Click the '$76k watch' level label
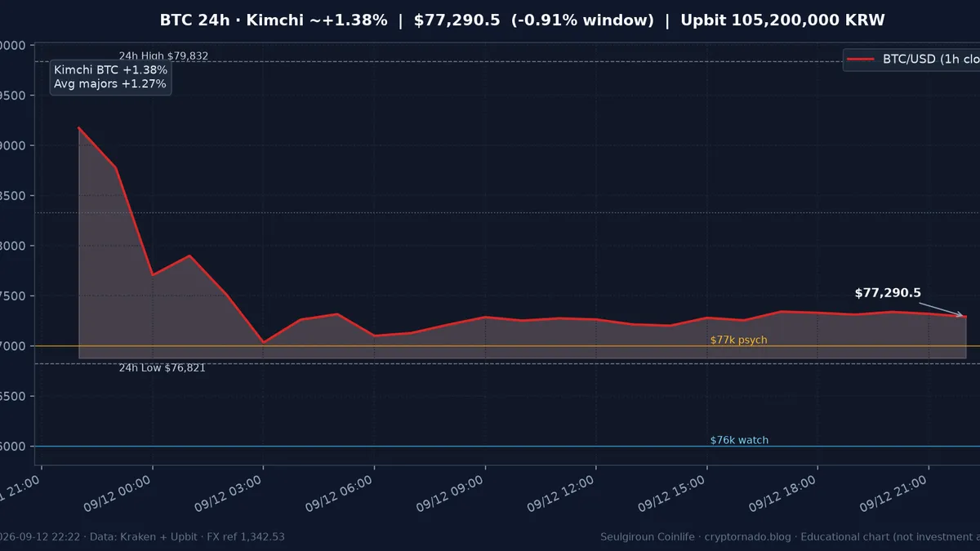The width and height of the screenshot is (980, 551). 739,440
